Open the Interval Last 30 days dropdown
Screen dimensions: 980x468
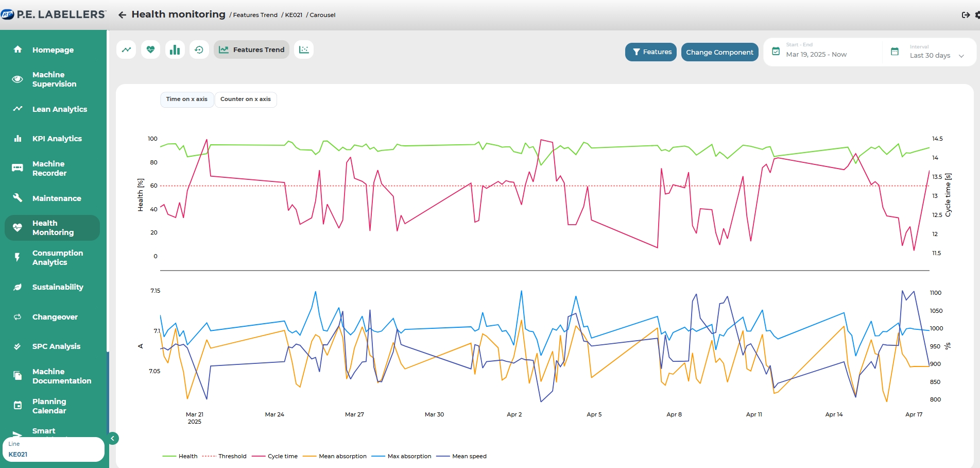click(930, 52)
